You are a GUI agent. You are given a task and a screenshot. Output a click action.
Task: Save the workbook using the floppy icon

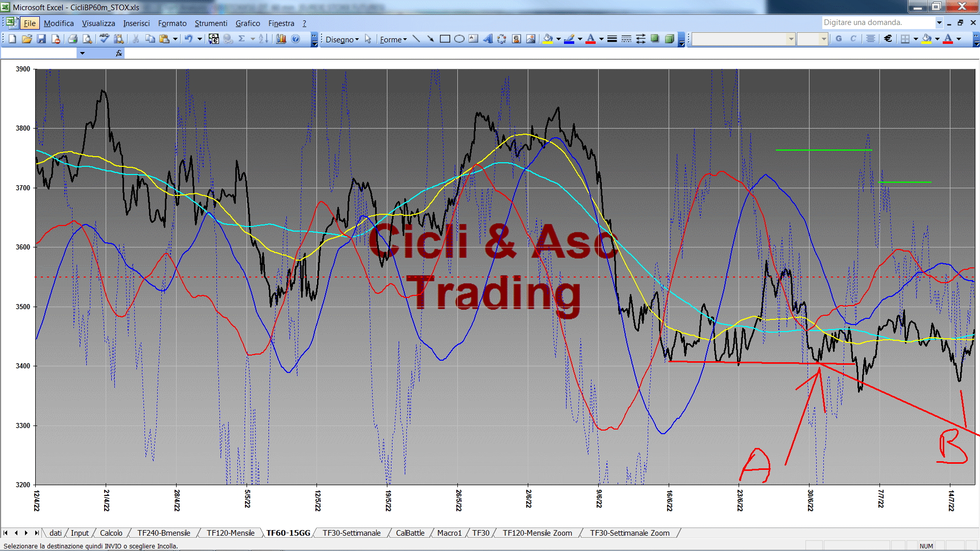point(41,39)
